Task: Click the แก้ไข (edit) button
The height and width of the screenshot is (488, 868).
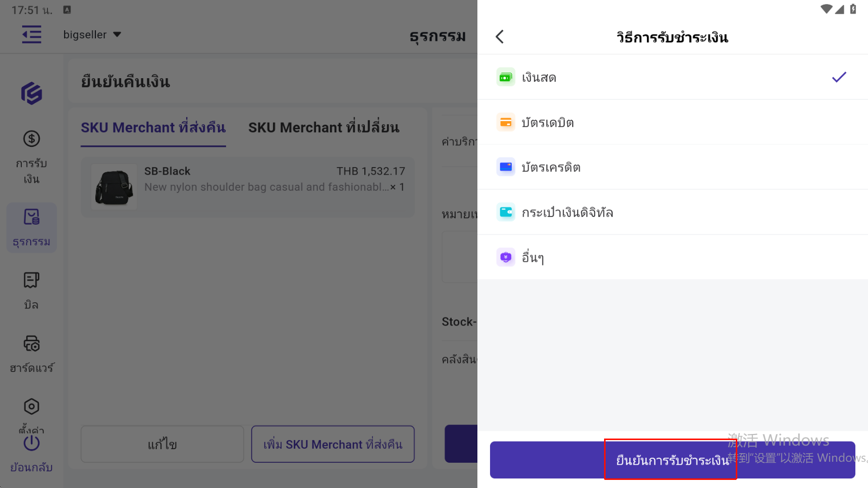Action: tap(162, 444)
